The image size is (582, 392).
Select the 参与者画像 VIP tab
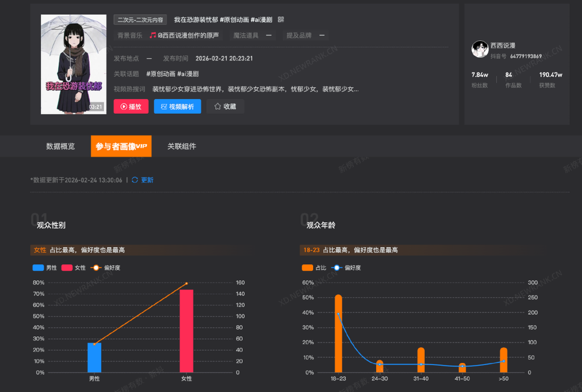121,147
